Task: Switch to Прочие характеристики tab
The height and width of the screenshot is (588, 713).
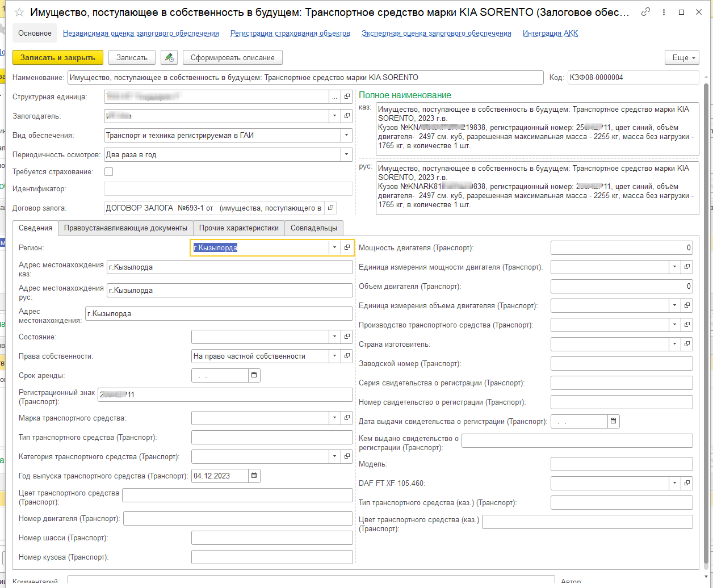Action: pos(239,228)
